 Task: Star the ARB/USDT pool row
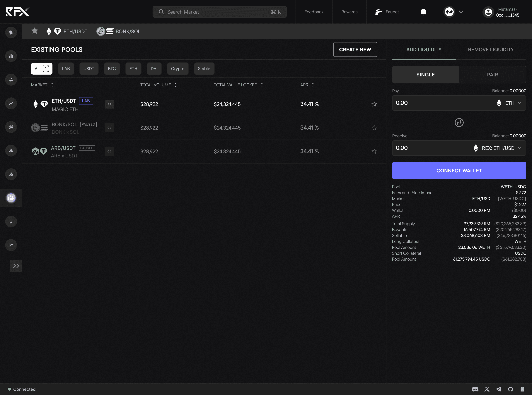374,151
